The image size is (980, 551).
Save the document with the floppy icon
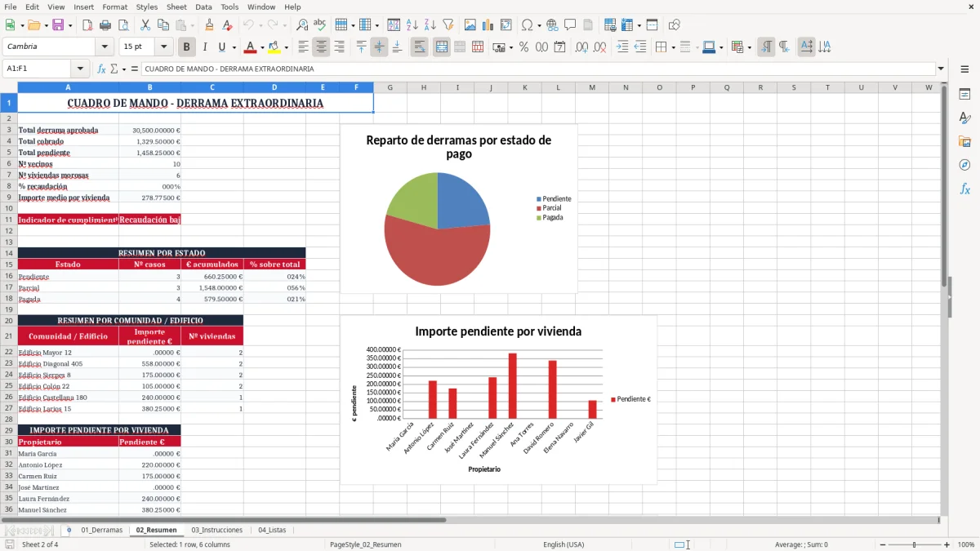click(x=58, y=25)
